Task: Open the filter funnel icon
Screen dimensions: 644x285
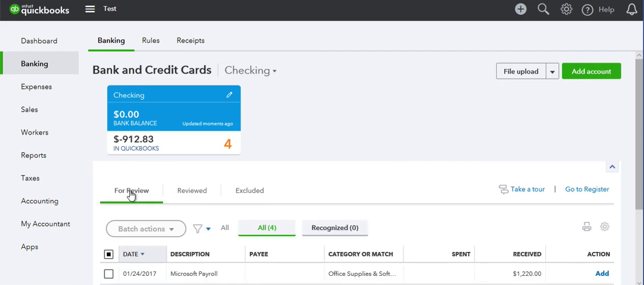Action: point(197,229)
